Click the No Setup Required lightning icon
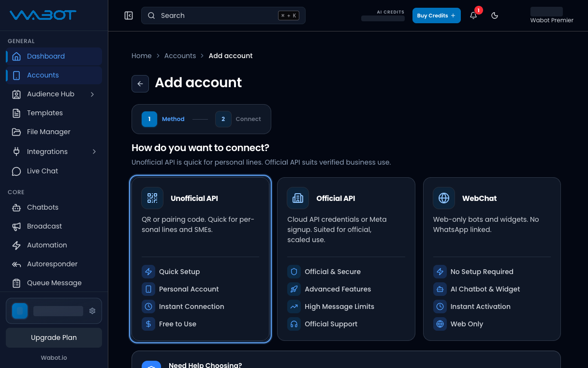This screenshot has height=368, width=588. pos(440,272)
